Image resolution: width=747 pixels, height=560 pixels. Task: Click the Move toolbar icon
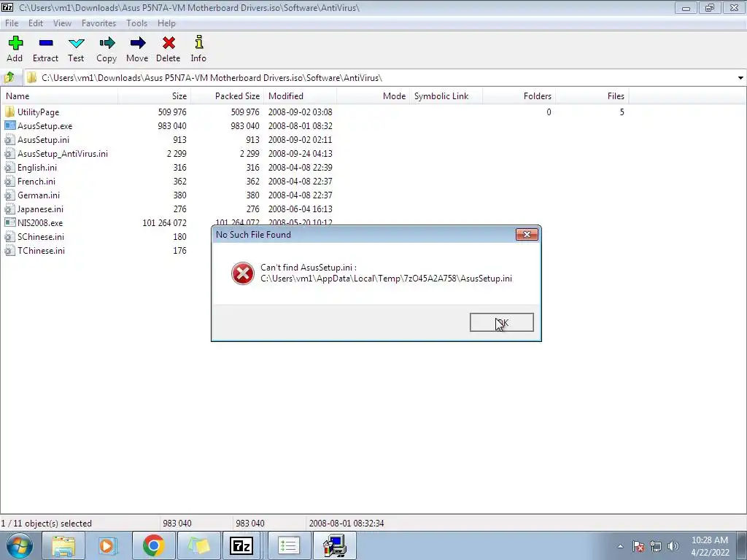137,43
